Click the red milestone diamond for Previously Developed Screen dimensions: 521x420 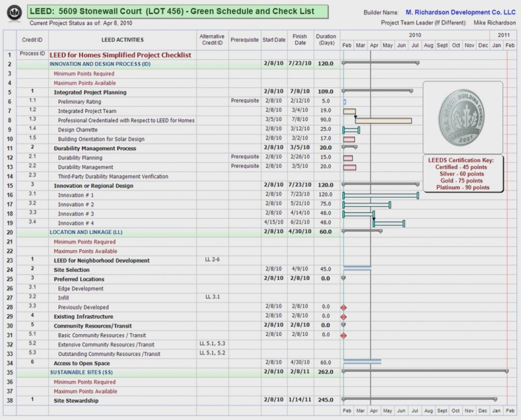tap(343, 307)
